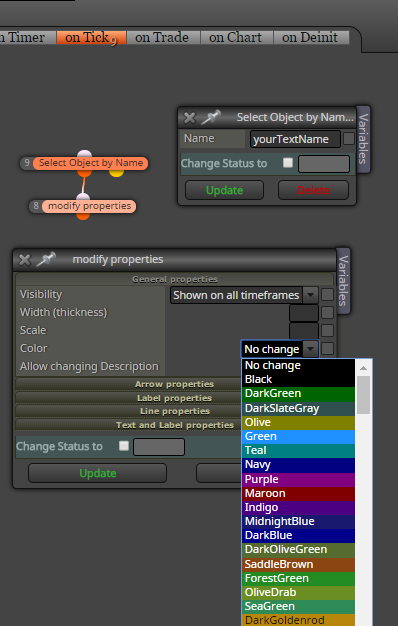This screenshot has height=626, width=398.
Task: Choose ForestGreen color option
Action: 298,579
